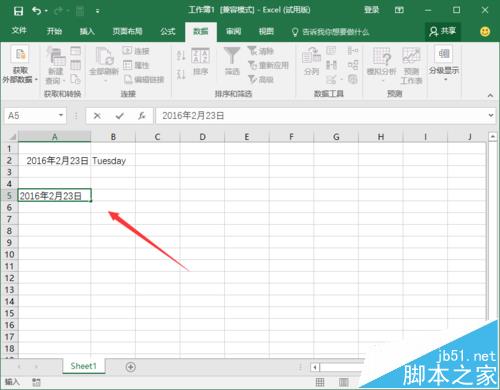Collapse the ribbon with the chevron
The height and width of the screenshot is (390, 500).
(x=490, y=95)
